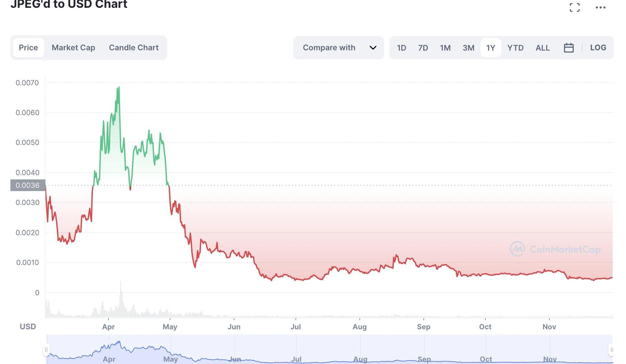Switch to the 1M time range
Viewport: 626px width, 364px height.
click(445, 48)
